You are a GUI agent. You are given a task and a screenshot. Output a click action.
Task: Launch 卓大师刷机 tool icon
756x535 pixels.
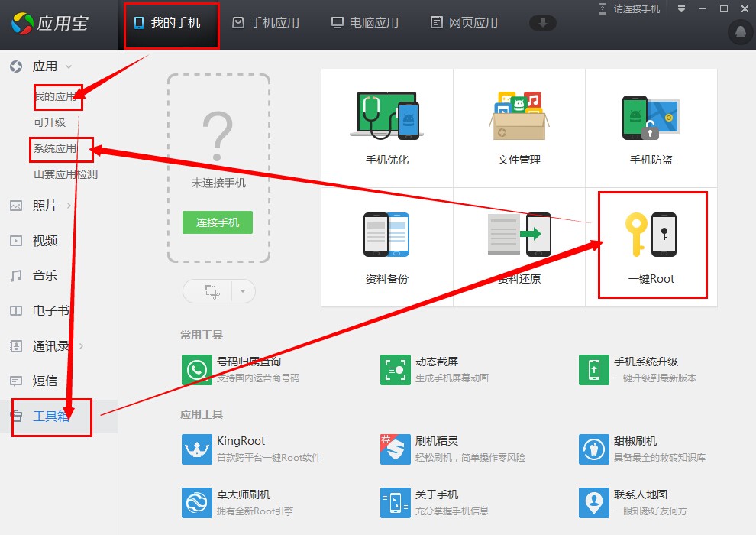point(197,503)
